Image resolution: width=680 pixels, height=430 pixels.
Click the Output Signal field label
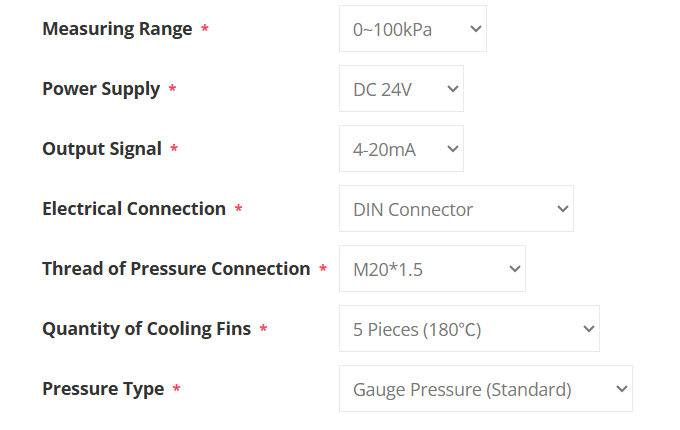point(102,149)
